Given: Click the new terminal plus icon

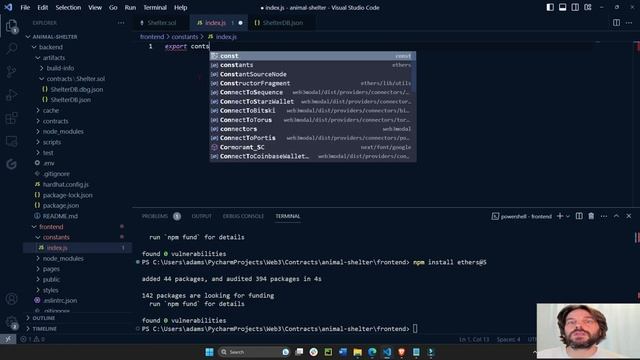Looking at the screenshot, I should click(x=560, y=216).
